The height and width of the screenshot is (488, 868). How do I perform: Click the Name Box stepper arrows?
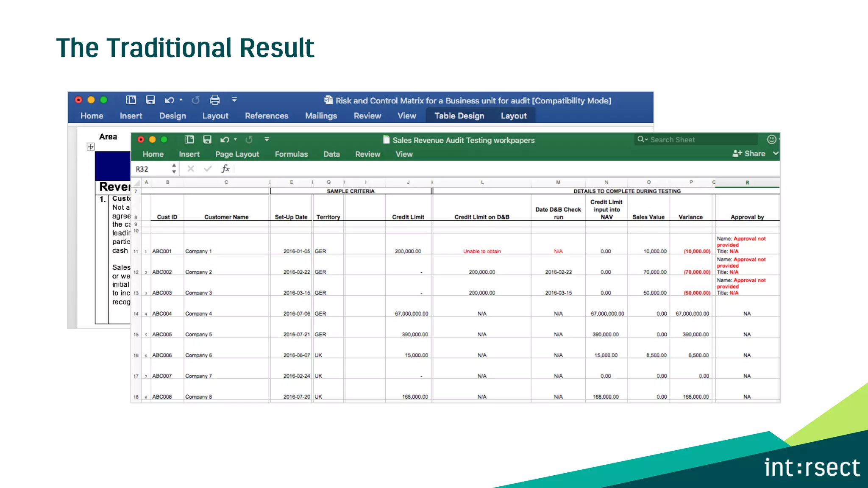[x=174, y=169]
